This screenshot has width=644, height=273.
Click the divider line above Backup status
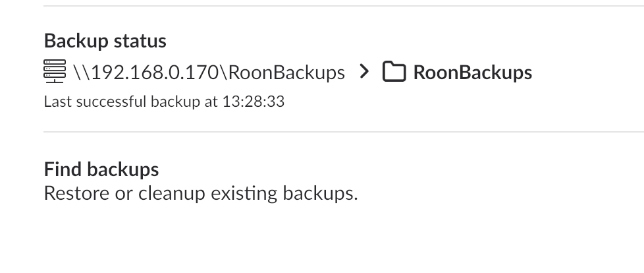point(344,6)
